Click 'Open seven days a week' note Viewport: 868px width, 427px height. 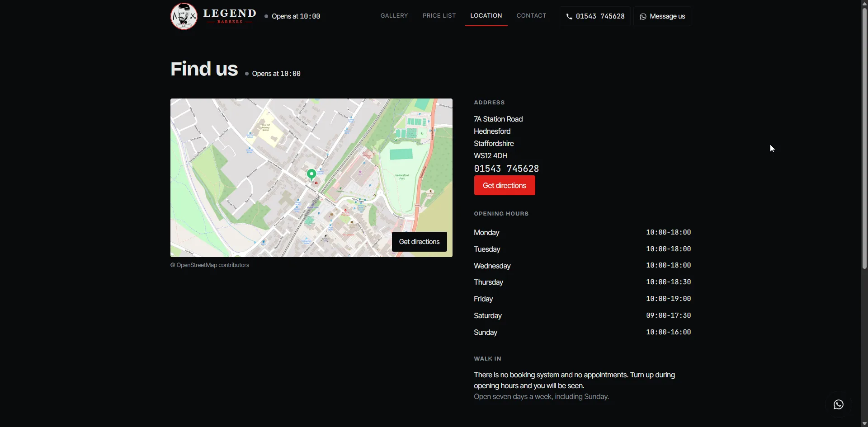542,397
